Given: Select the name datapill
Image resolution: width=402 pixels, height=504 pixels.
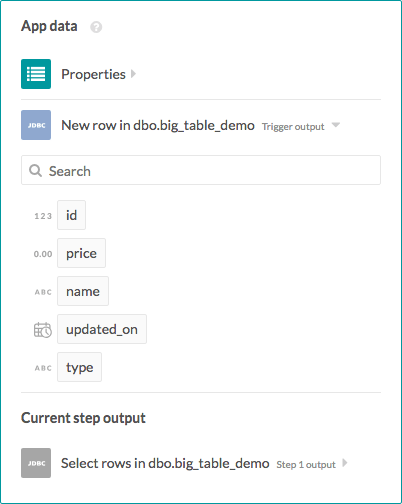Looking at the screenshot, I should tap(83, 291).
